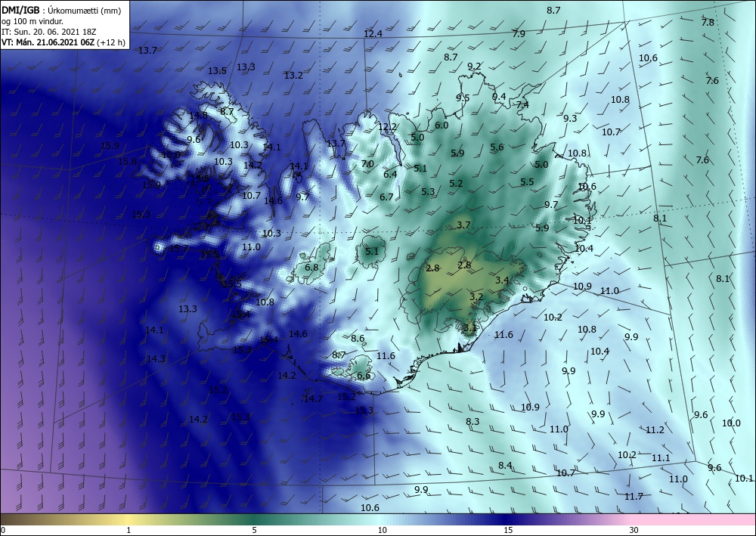
Task: Click the '9.2' value on the map
Action: click(474, 66)
